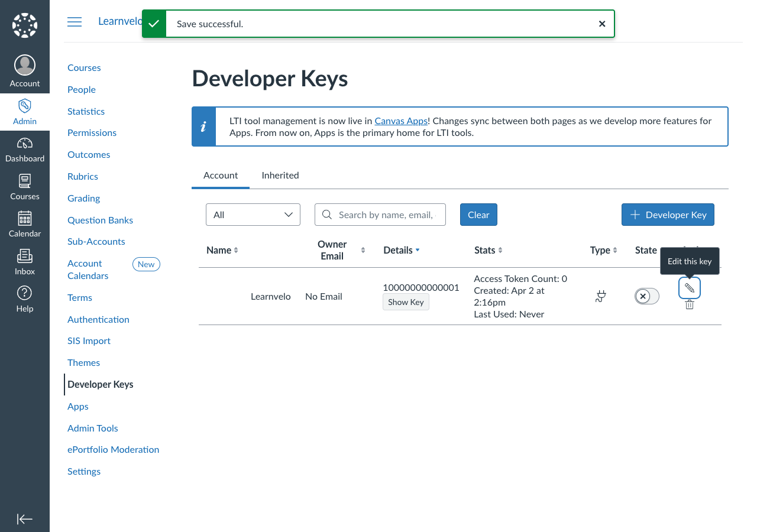Open the hamburger navigation menu
Viewport: 757px width, 532px height.
(75, 21)
